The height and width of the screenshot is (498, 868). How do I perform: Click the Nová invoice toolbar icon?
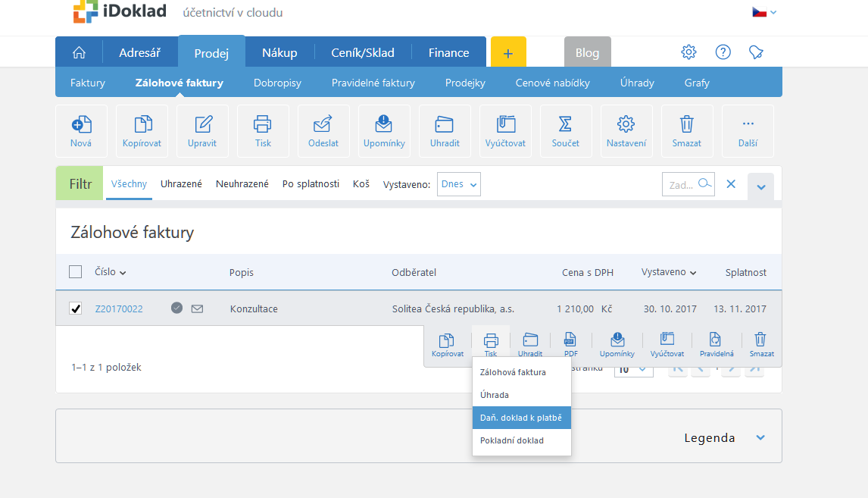click(x=81, y=131)
